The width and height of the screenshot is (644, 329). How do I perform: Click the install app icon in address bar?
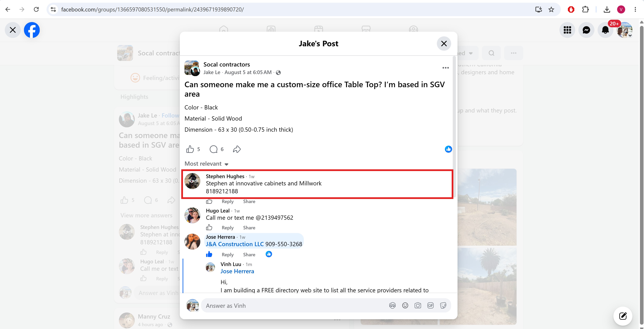539,10
